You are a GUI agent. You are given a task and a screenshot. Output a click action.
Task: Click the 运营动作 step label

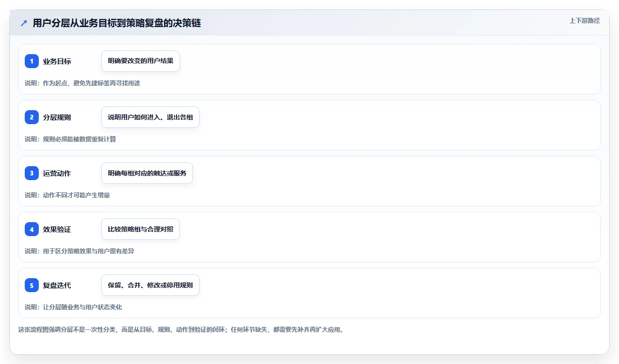tap(57, 173)
